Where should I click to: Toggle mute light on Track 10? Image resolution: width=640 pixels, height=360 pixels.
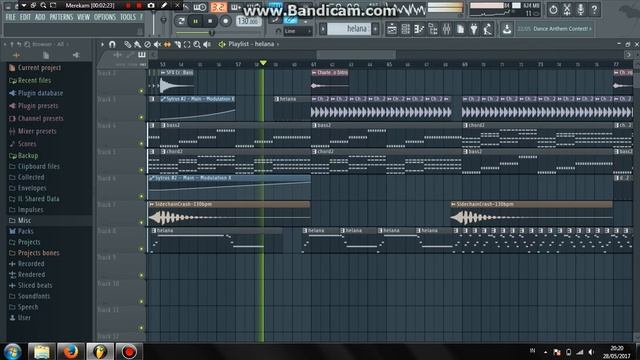pyautogui.click(x=142, y=301)
